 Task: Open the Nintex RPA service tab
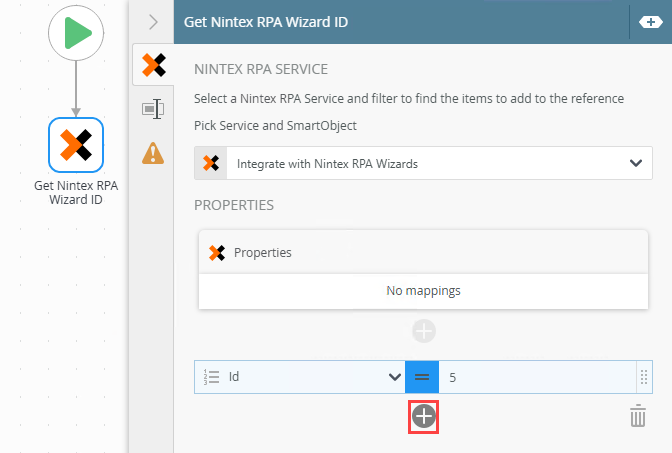pos(153,66)
